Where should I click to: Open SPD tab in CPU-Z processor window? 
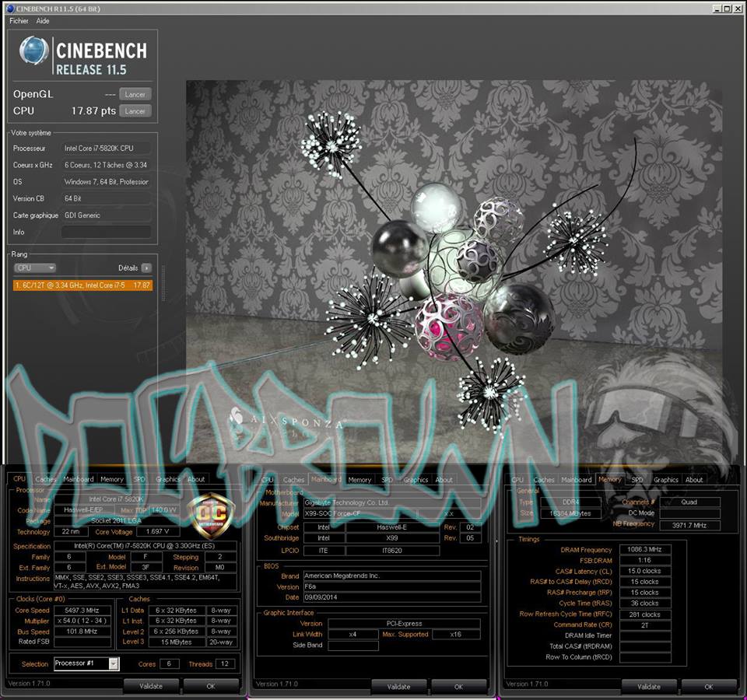click(x=139, y=480)
